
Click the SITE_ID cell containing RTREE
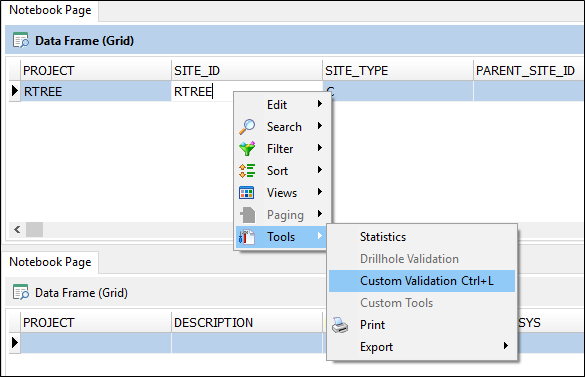[247, 91]
